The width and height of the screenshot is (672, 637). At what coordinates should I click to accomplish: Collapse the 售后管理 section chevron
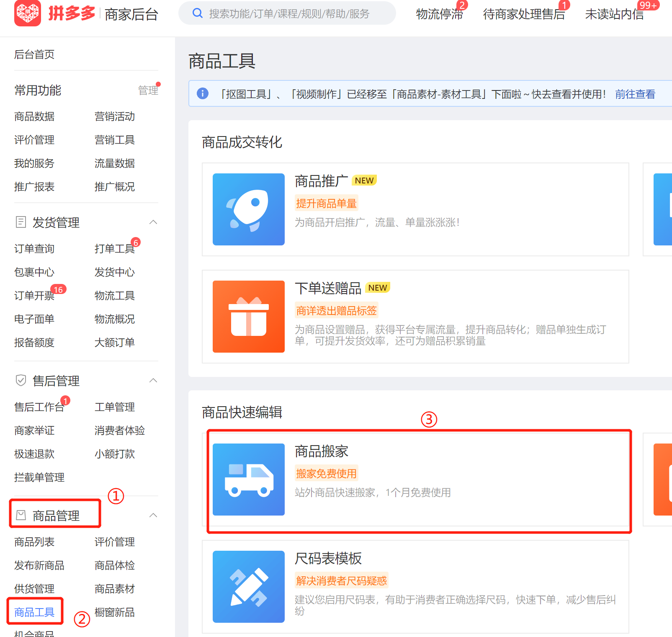[x=153, y=380]
